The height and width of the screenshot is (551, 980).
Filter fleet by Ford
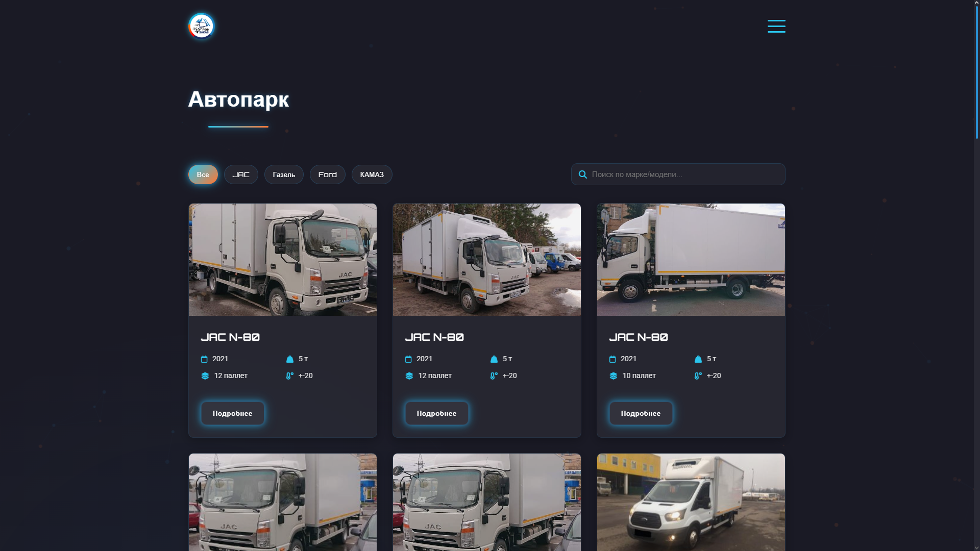[x=328, y=174]
